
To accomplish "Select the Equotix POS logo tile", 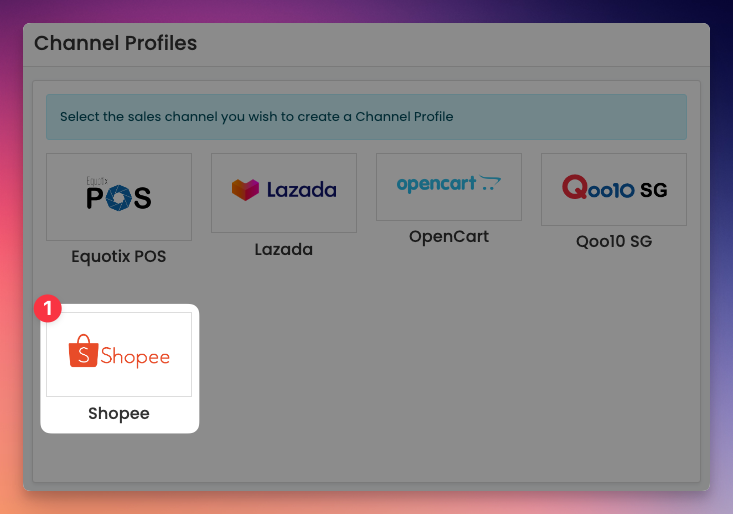I will point(119,197).
